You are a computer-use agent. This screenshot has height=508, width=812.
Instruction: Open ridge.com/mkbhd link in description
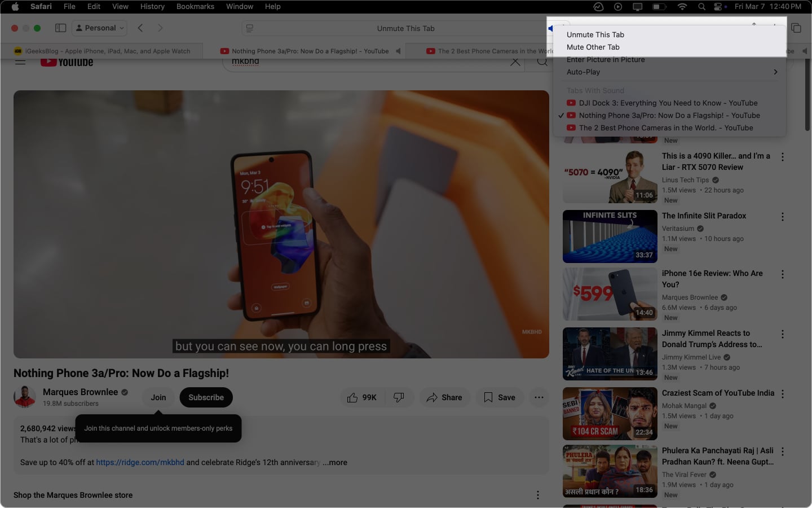(x=140, y=462)
